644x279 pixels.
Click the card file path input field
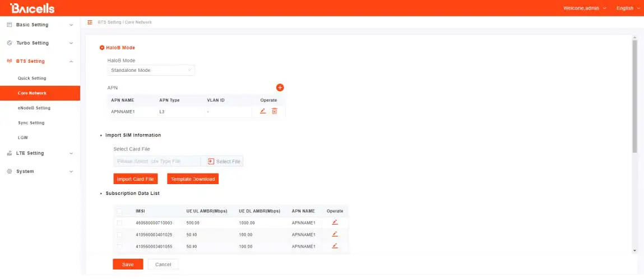[x=157, y=161]
